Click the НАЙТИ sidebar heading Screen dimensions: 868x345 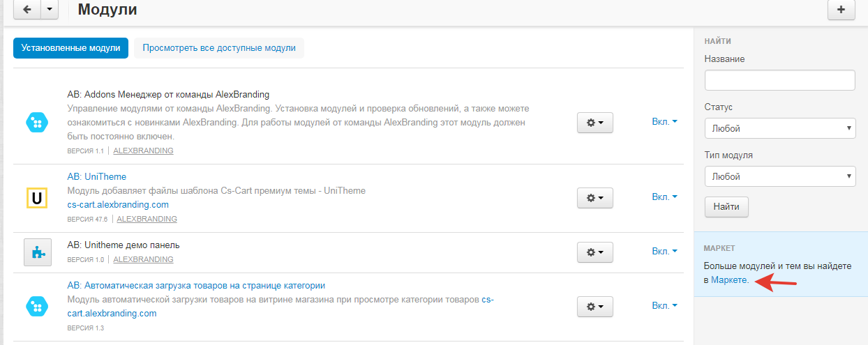(x=717, y=42)
